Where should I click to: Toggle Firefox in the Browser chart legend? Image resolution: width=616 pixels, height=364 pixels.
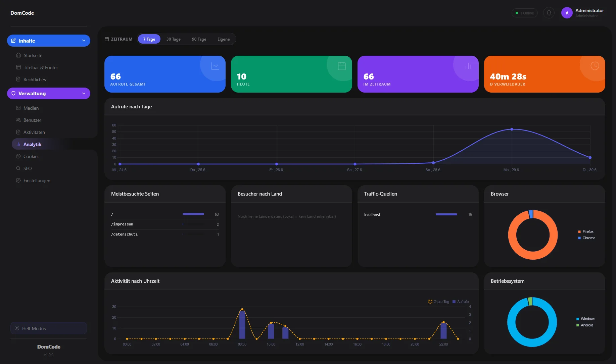(586, 231)
